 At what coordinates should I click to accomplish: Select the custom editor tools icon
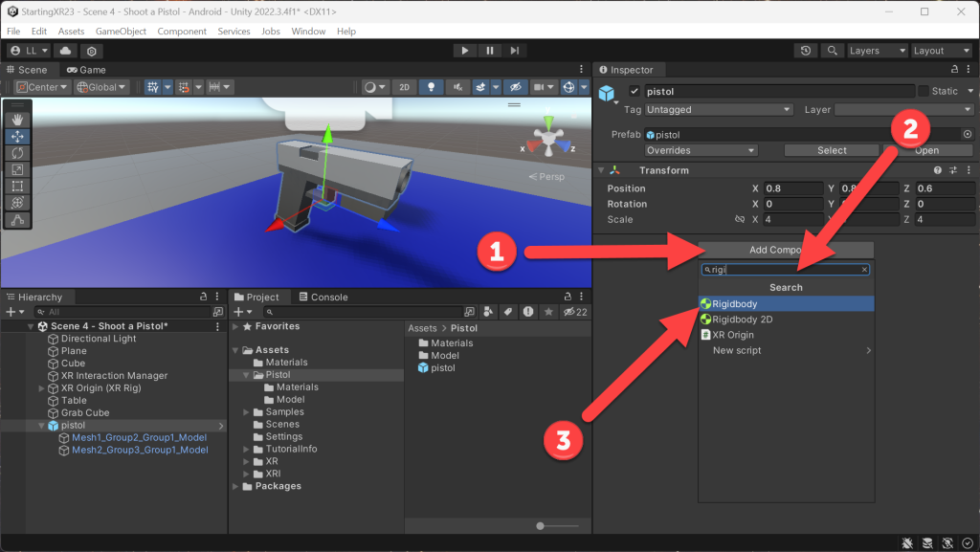click(17, 220)
